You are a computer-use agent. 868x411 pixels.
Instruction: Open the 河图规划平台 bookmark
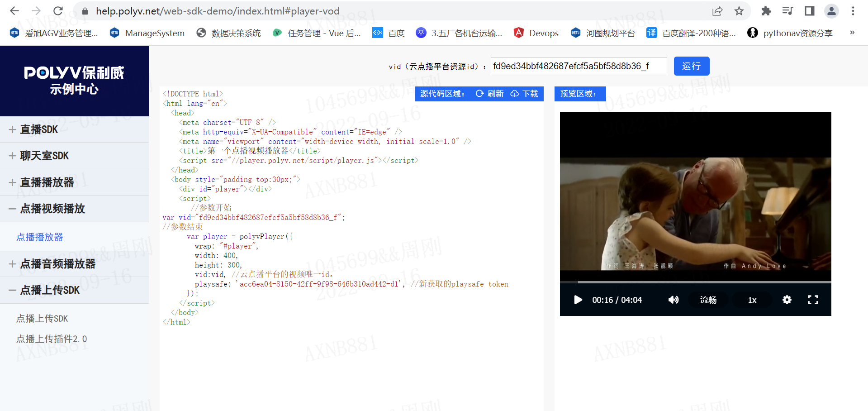603,33
